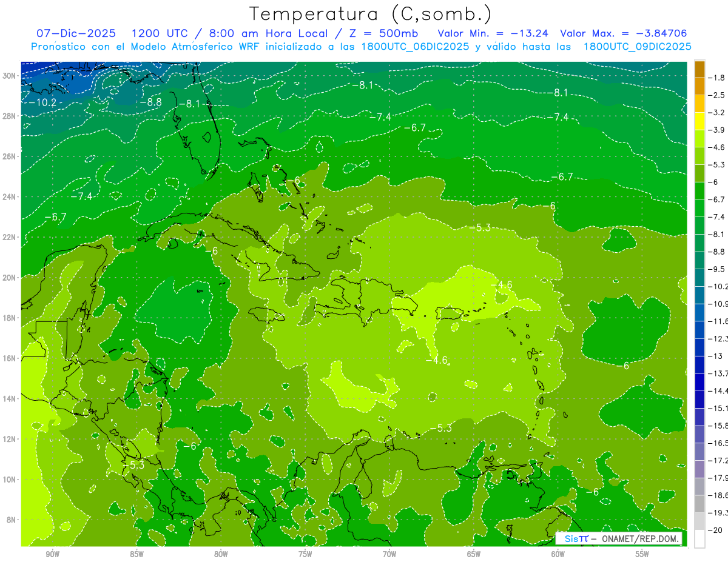The height and width of the screenshot is (562, 728).
Task: Click the "60W" longitude axis label
Action: (558, 555)
